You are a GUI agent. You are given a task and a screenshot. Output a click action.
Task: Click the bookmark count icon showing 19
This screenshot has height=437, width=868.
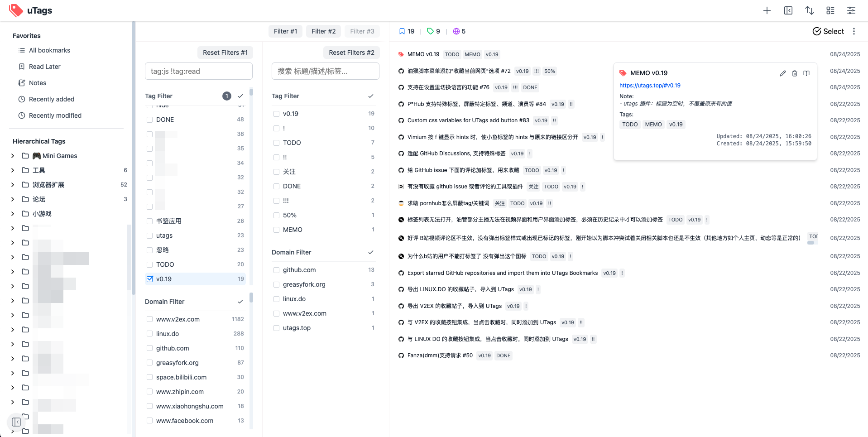coord(402,31)
